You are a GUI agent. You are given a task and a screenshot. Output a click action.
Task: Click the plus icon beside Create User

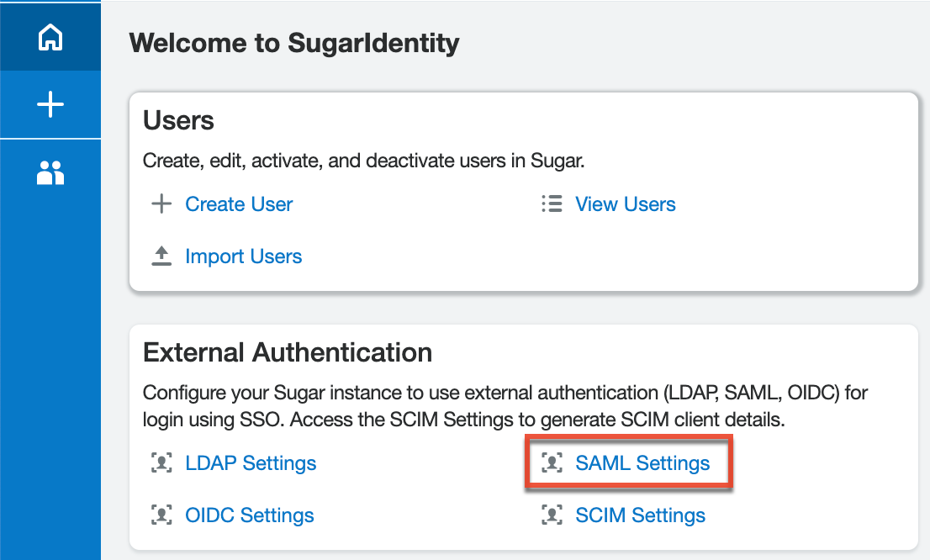(161, 203)
